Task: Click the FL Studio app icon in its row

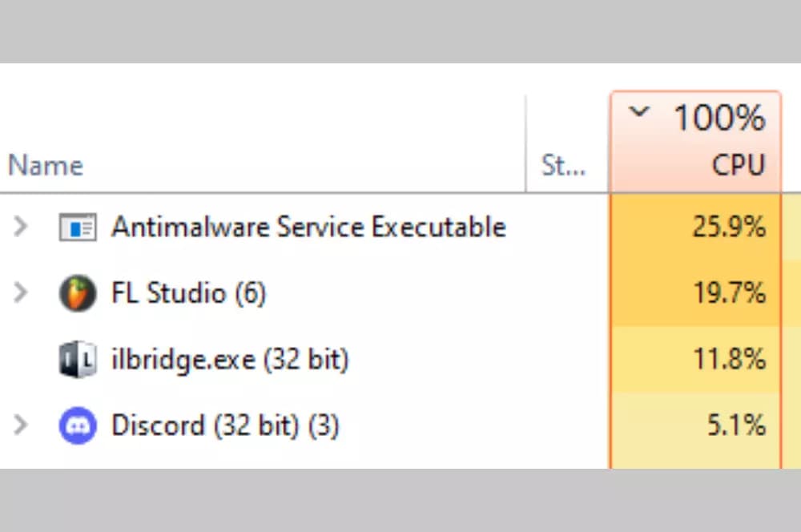Action: click(78, 293)
